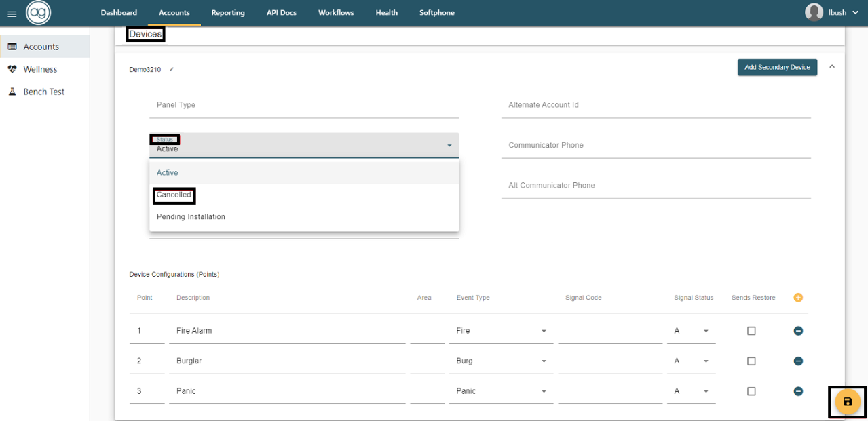Click the orange save floppy-disk button
The width and height of the screenshot is (868, 421).
847,402
